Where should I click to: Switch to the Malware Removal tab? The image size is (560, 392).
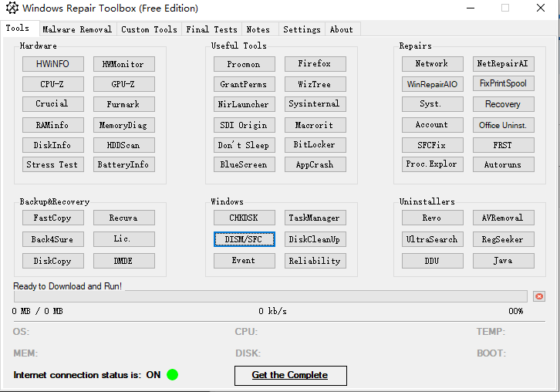click(x=77, y=29)
